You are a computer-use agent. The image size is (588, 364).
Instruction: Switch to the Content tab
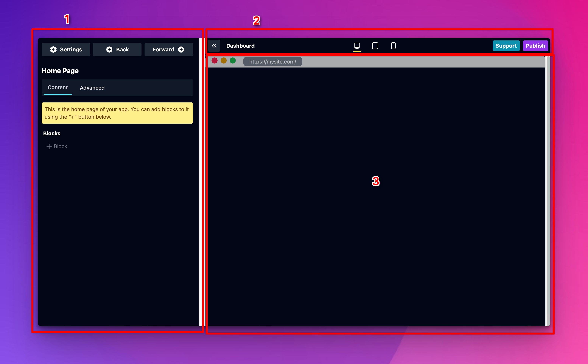(x=58, y=87)
